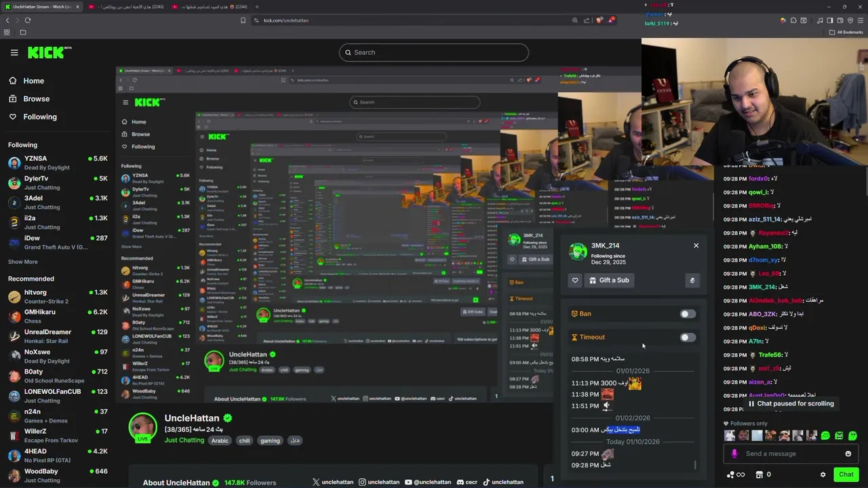Switch to UncleHattan Stream browser tab
This screenshot has height=488, width=868.
tap(41, 7)
